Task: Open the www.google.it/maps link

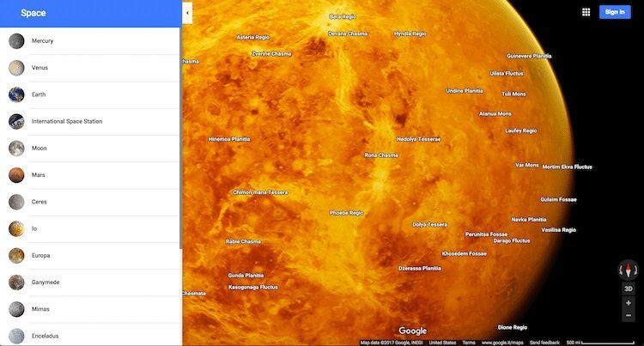Action: [502, 343]
